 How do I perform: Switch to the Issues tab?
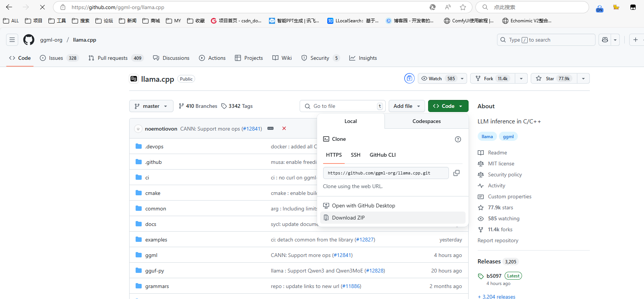[x=59, y=58]
